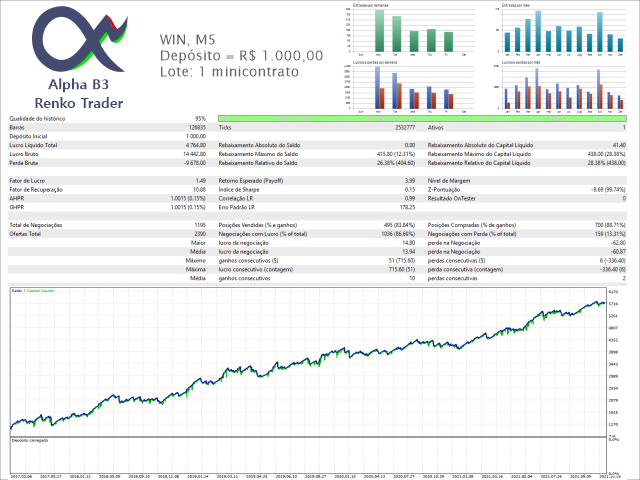Select the "Barras" row label
The width and height of the screenshot is (640, 480).
point(17,128)
